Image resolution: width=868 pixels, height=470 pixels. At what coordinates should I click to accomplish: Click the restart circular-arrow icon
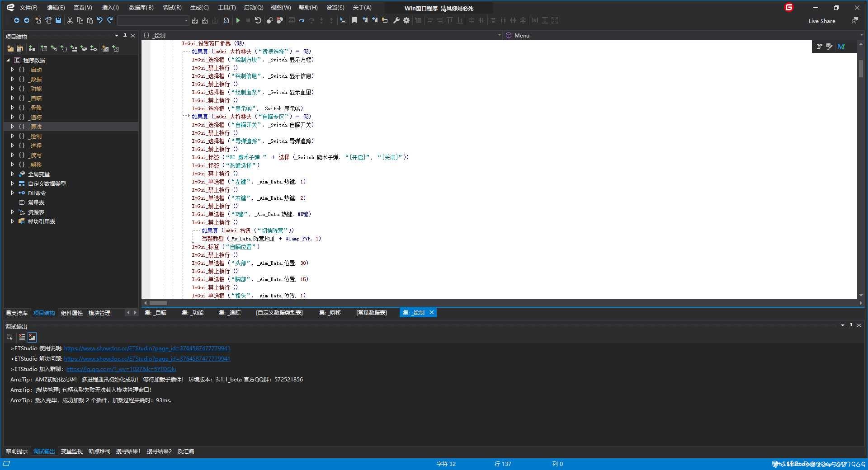pyautogui.click(x=258, y=20)
